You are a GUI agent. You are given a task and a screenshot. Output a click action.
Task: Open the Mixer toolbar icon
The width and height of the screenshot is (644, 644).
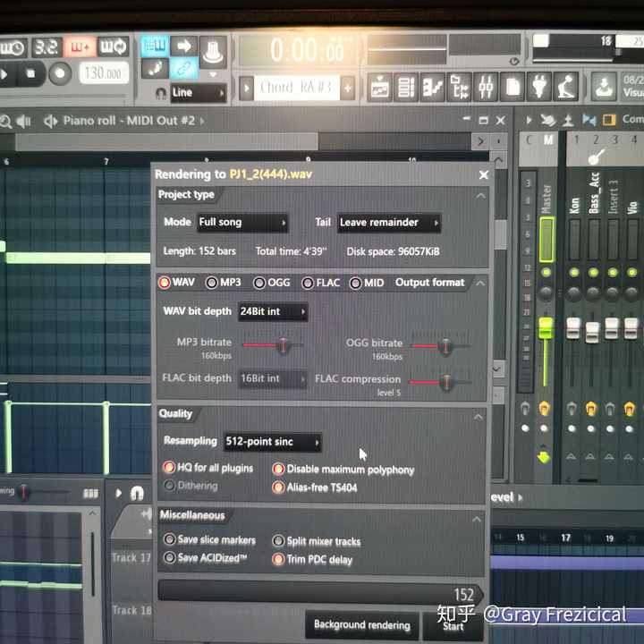click(486, 87)
